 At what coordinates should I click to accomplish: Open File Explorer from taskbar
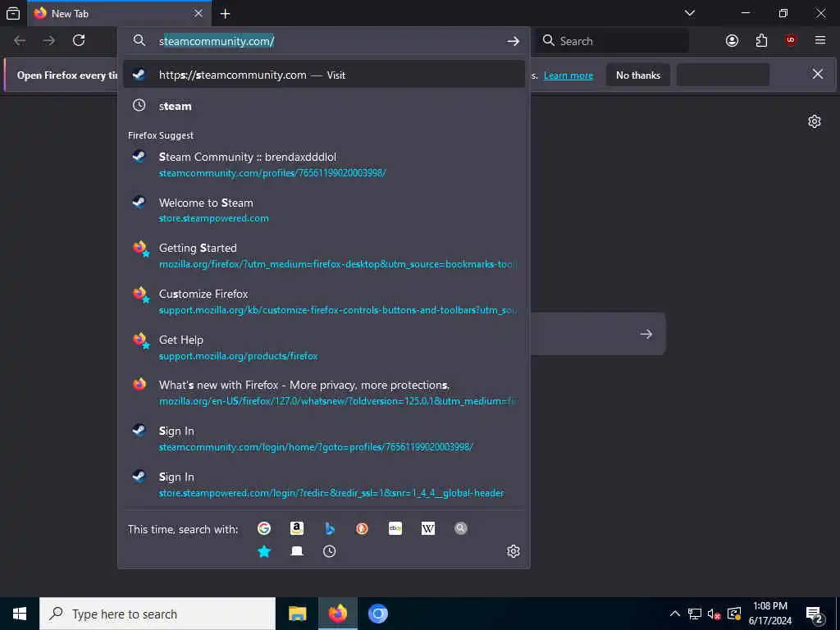[x=297, y=614]
